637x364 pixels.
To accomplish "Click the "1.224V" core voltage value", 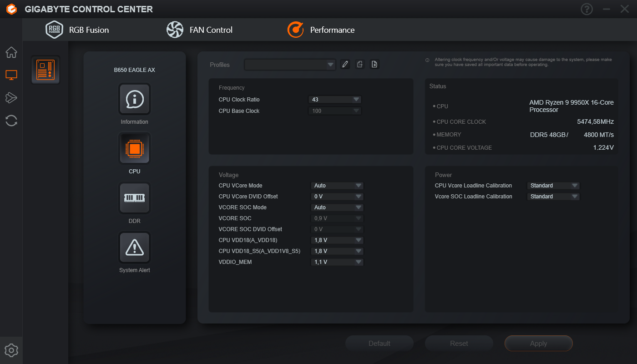I will tap(603, 147).
